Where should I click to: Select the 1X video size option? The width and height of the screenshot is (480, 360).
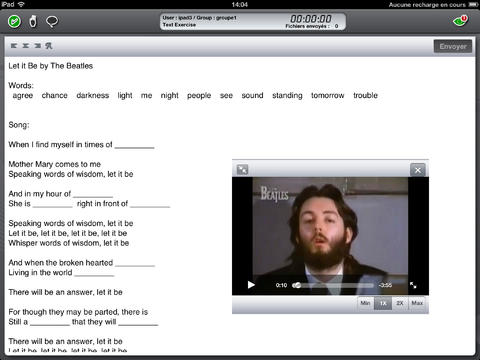tap(383, 303)
